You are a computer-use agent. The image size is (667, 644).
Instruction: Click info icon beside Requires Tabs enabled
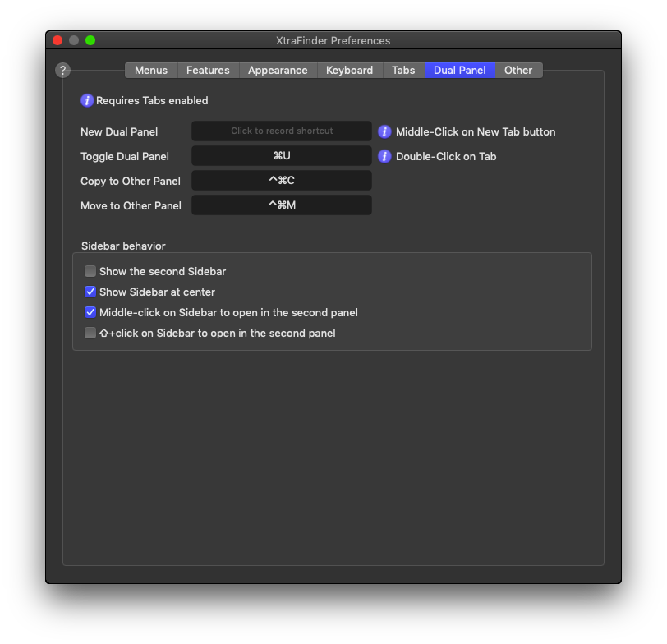coord(87,101)
